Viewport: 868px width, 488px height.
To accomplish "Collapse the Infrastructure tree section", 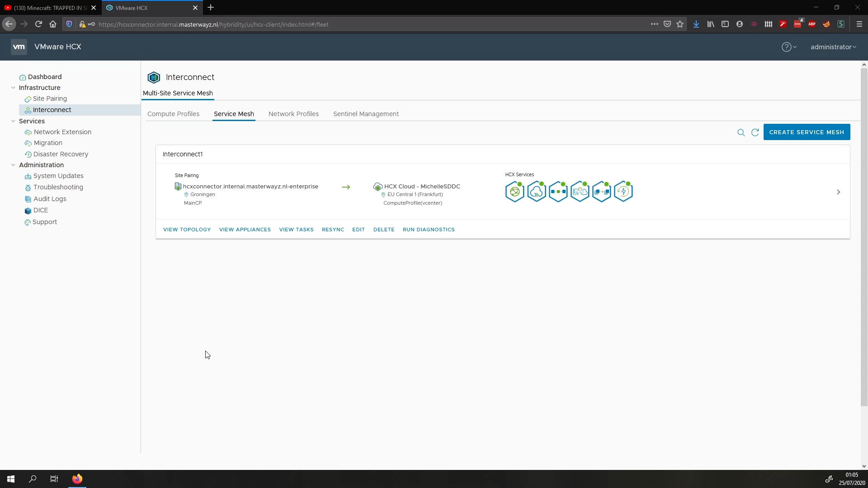I will [x=13, y=88].
